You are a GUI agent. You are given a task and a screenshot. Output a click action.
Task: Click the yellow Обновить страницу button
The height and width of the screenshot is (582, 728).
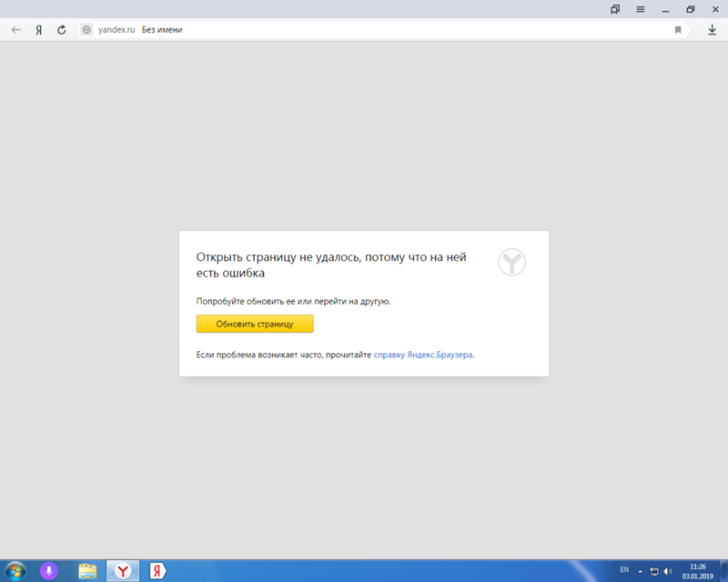(255, 324)
